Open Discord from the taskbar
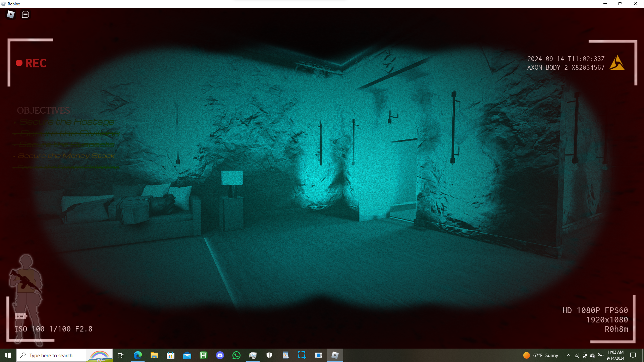The height and width of the screenshot is (362, 644). click(x=220, y=355)
